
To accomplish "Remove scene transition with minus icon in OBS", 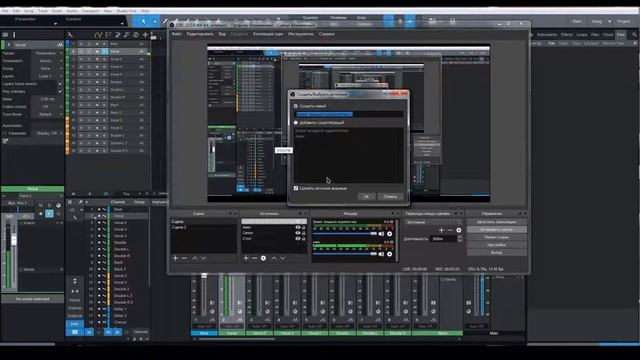I will [450, 230].
